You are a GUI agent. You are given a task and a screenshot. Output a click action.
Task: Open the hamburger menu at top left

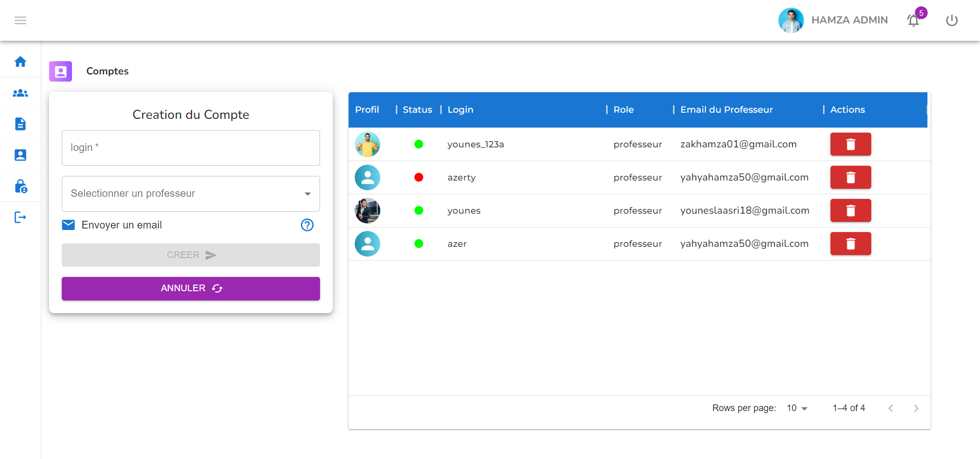20,20
